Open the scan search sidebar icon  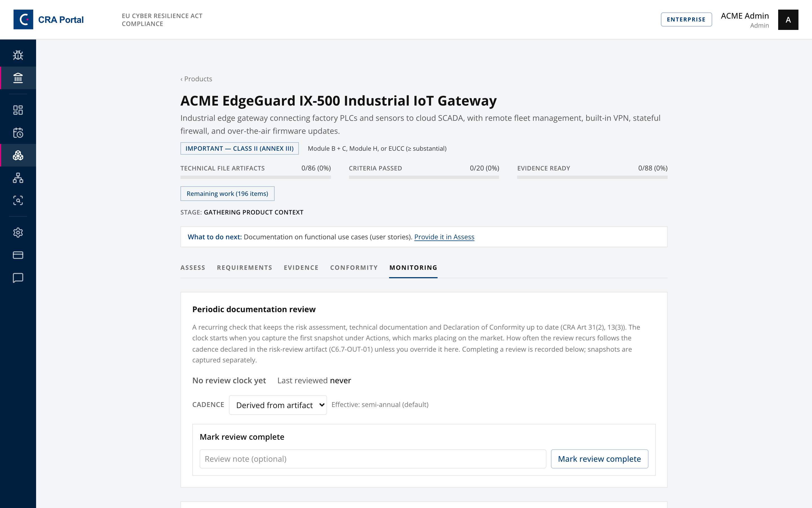(x=18, y=201)
